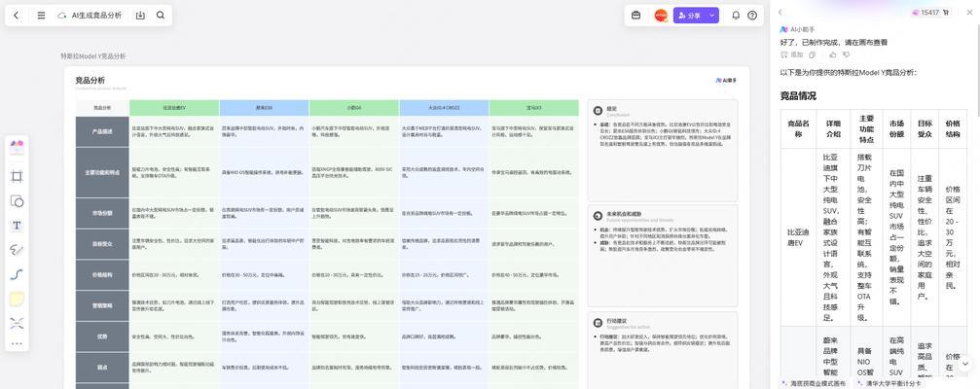Open the user avatar profile

(x=661, y=16)
